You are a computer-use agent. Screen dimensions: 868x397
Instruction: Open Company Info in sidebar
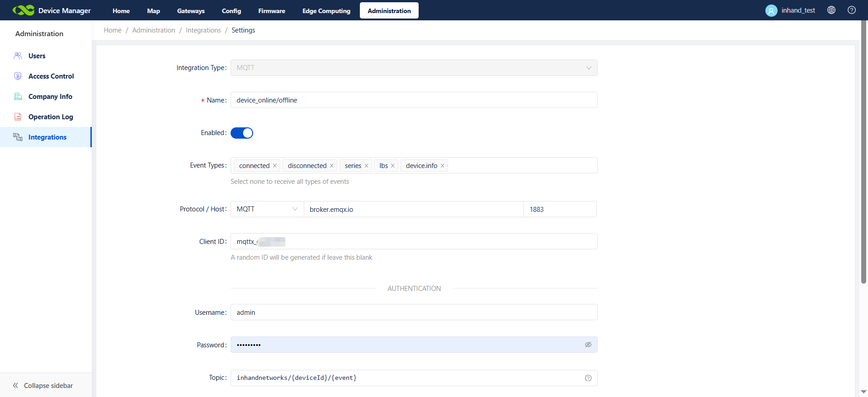click(50, 97)
